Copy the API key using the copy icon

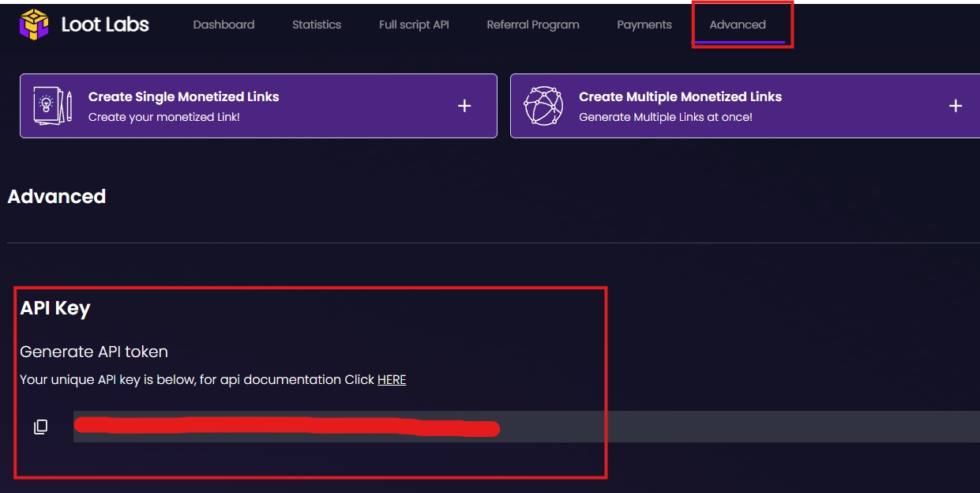tap(41, 427)
